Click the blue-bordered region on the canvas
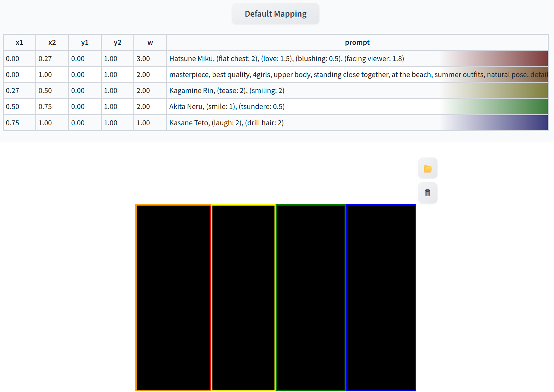This screenshot has width=554, height=392. pos(381,298)
